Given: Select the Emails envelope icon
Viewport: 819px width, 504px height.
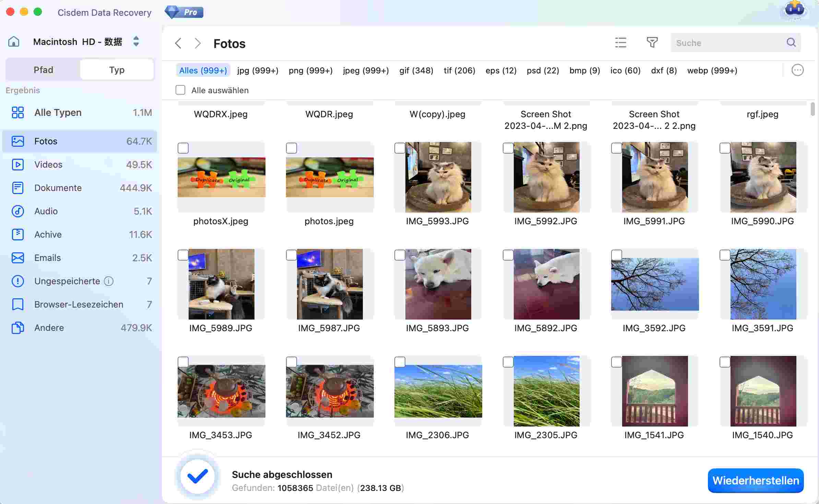Looking at the screenshot, I should click(17, 258).
